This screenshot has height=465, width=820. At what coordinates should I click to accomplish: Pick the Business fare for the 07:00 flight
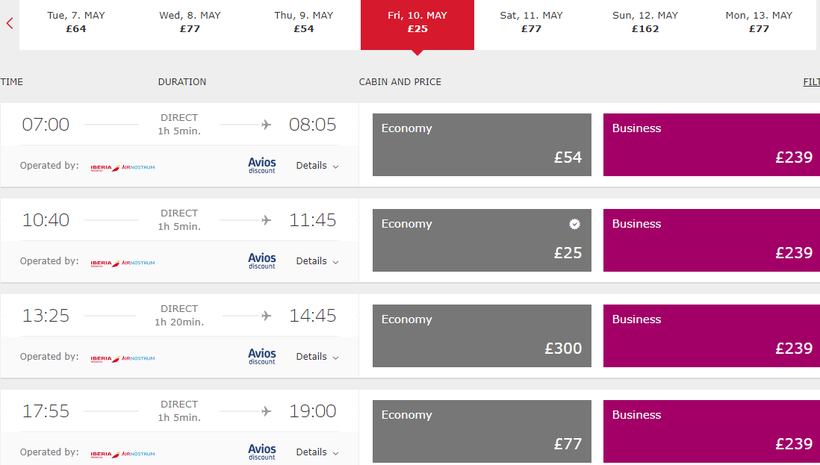click(711, 144)
